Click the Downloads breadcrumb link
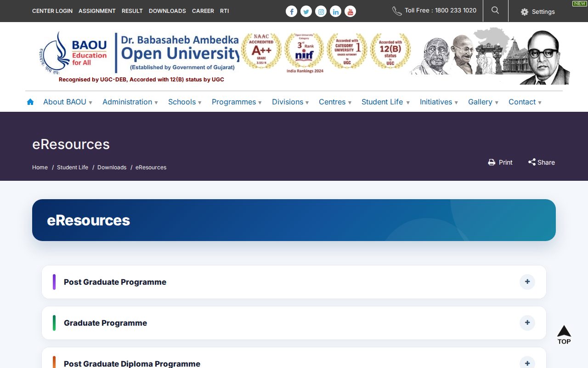Viewport: 588px width, 368px height. [x=112, y=167]
